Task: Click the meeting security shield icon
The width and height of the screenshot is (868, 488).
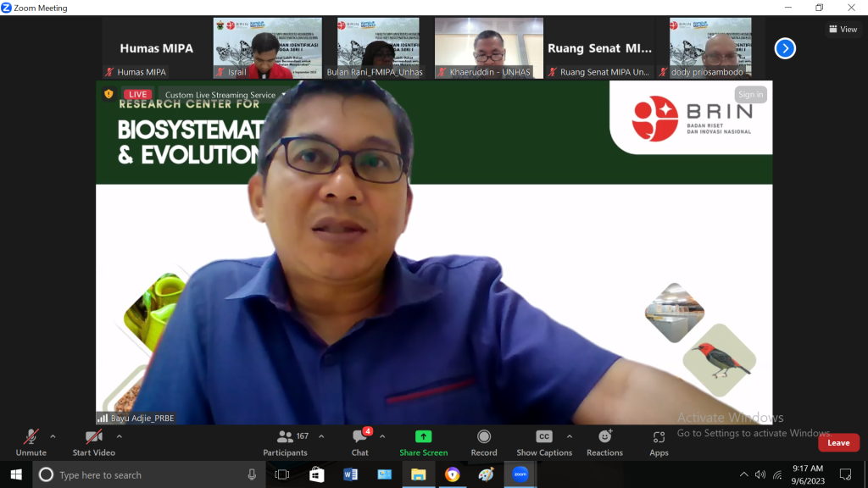Action: click(x=108, y=94)
